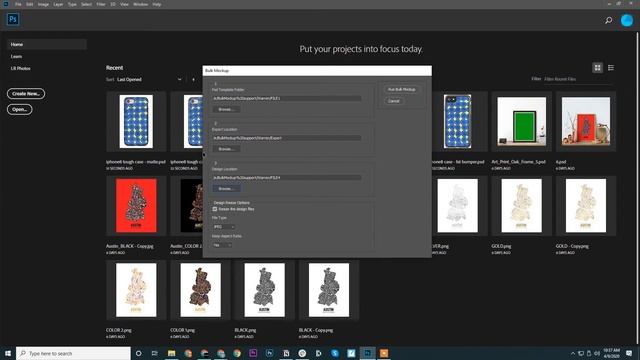640x360 pixels.
Task: Browse for the Design Location
Action: pyautogui.click(x=226, y=189)
